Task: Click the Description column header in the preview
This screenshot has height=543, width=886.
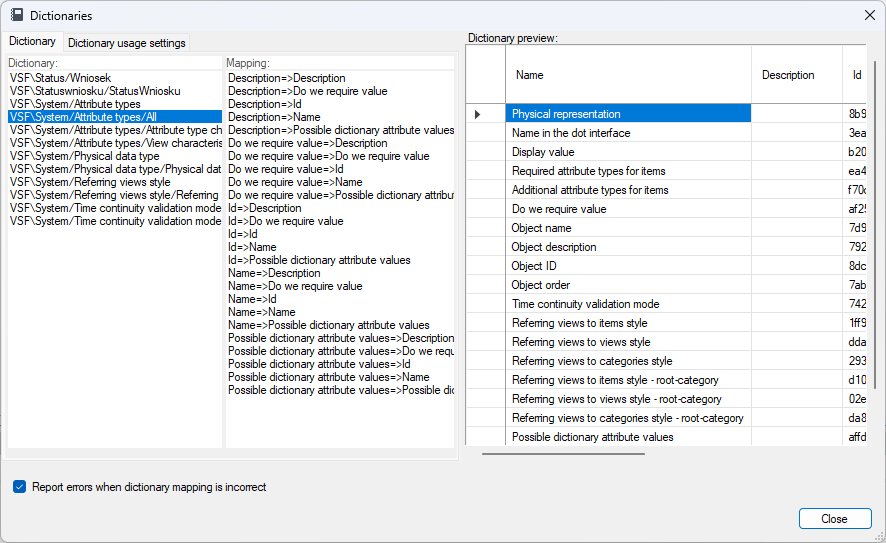Action: pos(797,75)
